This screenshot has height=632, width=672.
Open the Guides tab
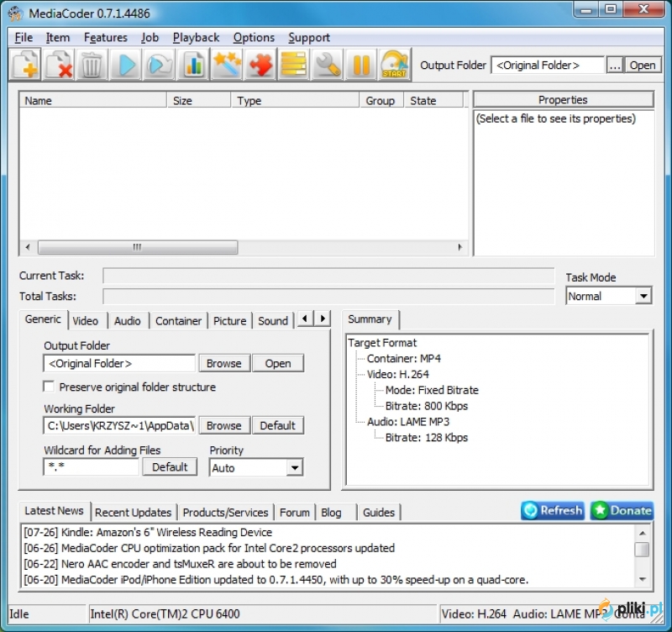pos(379,513)
